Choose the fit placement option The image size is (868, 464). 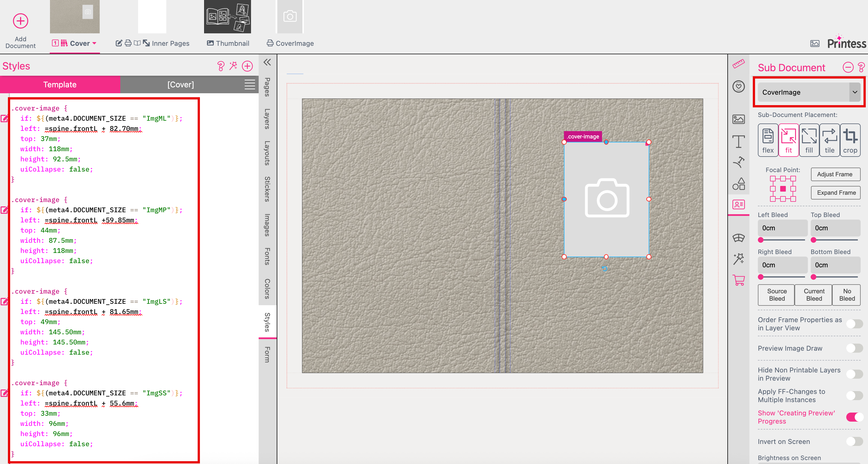tap(788, 140)
